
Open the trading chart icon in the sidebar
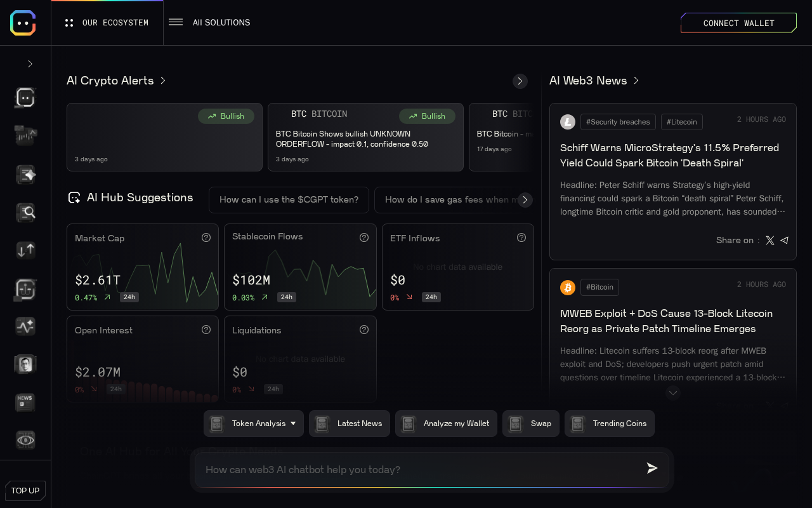point(25,135)
